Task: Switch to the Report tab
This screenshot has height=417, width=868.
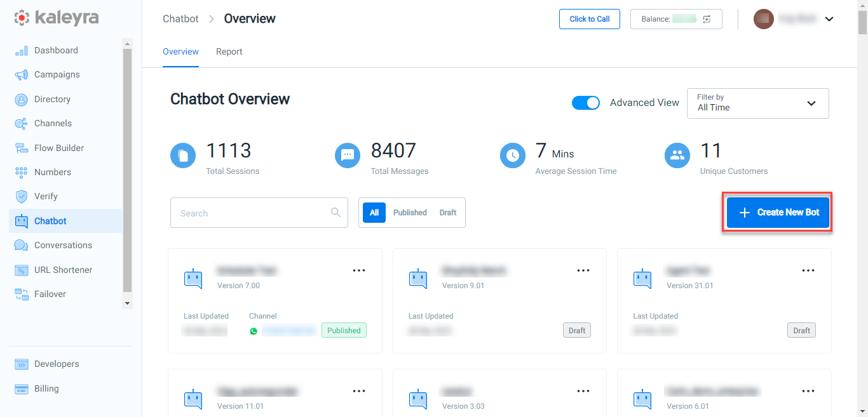Action: click(x=229, y=52)
